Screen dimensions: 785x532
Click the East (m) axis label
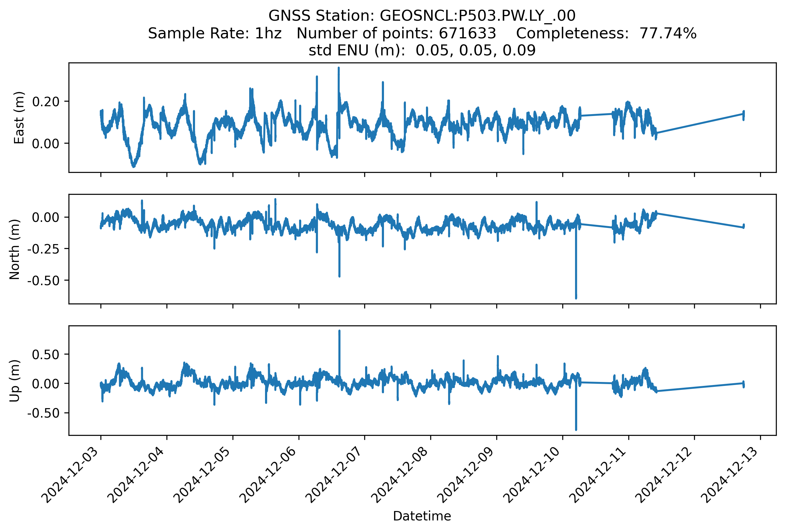[x=19, y=117]
